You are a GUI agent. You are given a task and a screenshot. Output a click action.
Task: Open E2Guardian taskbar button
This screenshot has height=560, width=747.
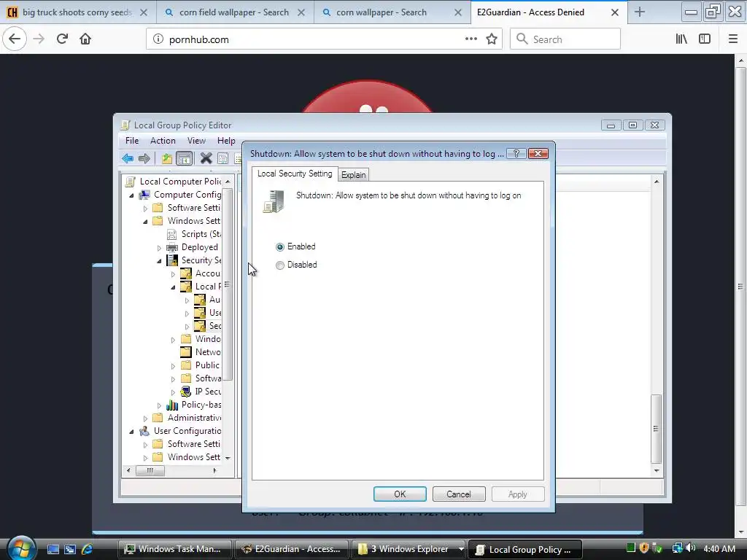click(x=292, y=549)
